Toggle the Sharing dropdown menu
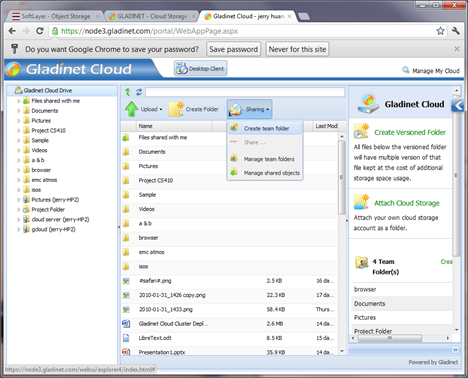 pos(249,109)
